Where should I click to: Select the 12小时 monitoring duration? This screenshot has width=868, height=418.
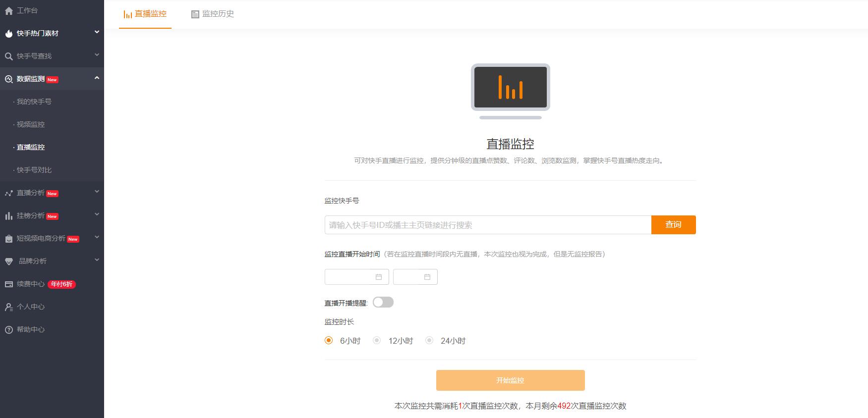click(x=377, y=340)
